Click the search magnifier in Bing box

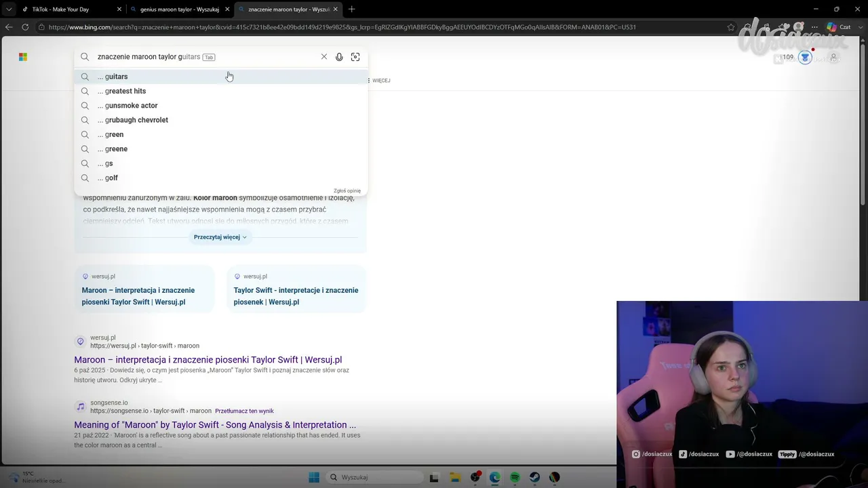coord(85,57)
